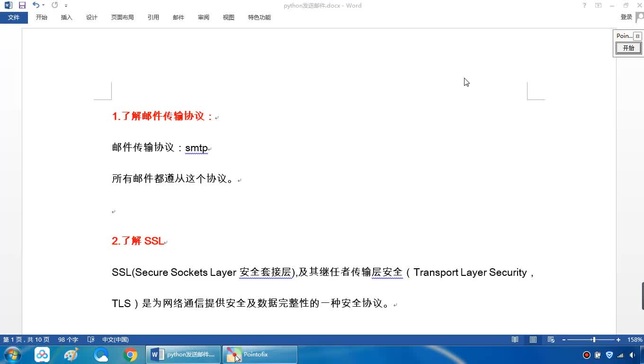Click the Pointofix 开始 button
The width and height of the screenshot is (644, 364).
click(x=628, y=48)
